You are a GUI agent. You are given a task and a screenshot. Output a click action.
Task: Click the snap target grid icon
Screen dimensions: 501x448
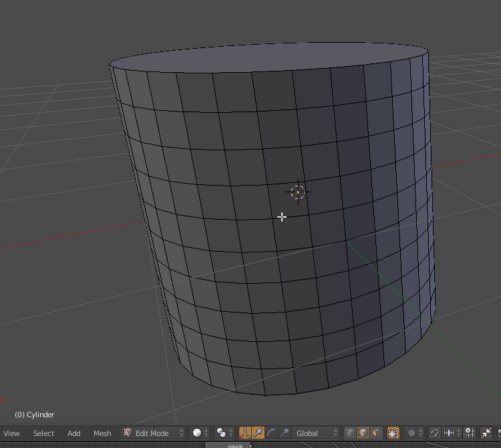pos(470,433)
